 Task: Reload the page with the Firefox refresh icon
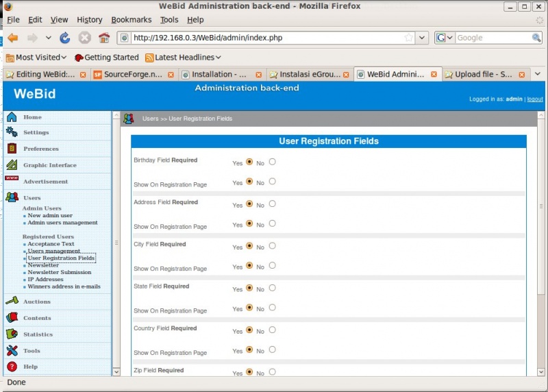(65, 38)
